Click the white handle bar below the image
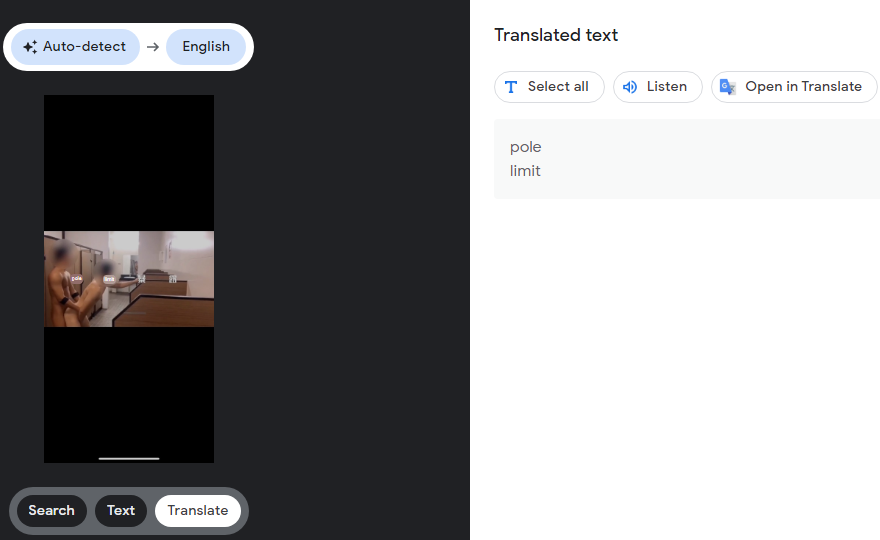The width and height of the screenshot is (880, 540). point(129,458)
